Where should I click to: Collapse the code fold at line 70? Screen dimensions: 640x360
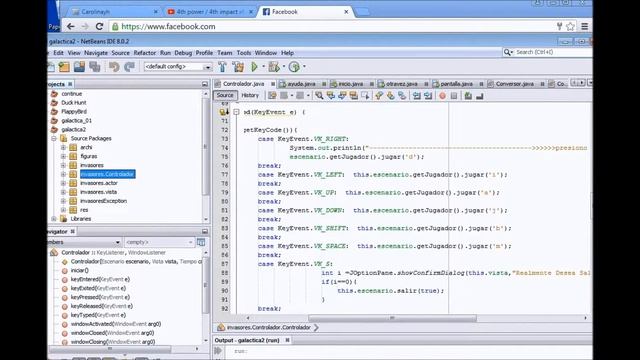[x=236, y=112]
